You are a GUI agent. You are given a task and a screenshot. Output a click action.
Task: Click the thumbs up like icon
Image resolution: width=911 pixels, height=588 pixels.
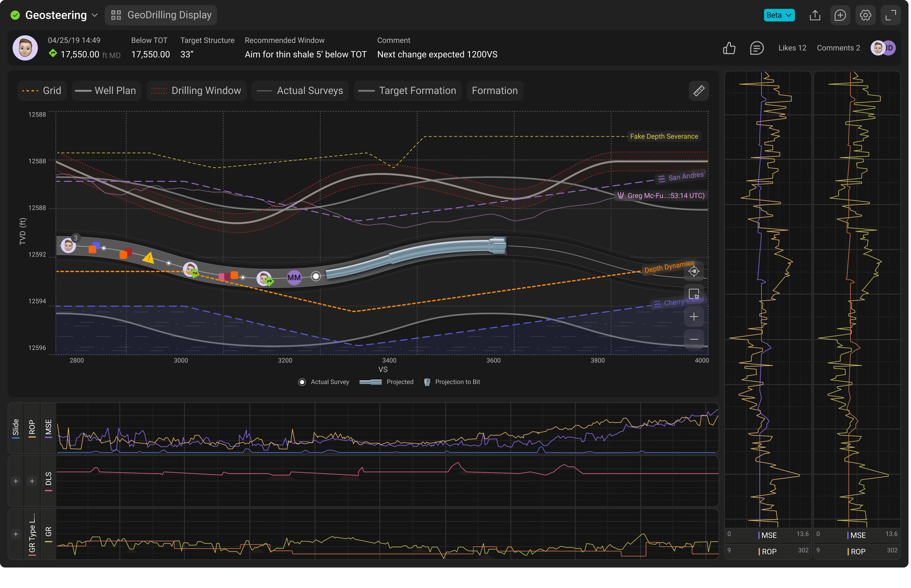(729, 48)
